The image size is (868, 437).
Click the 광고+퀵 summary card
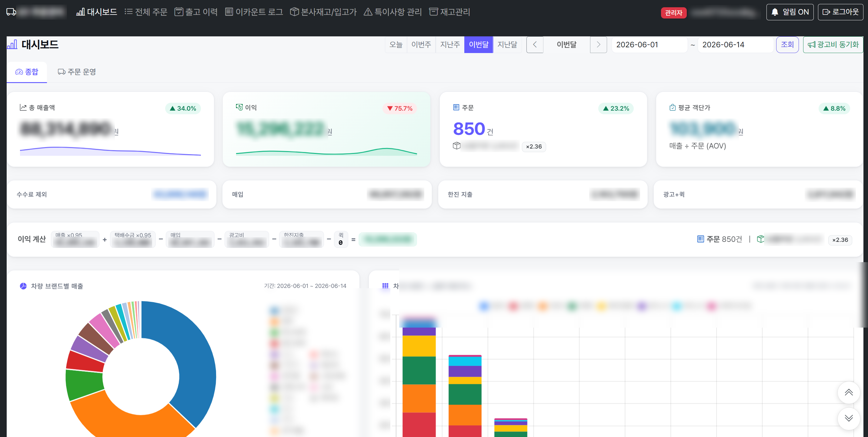point(758,195)
